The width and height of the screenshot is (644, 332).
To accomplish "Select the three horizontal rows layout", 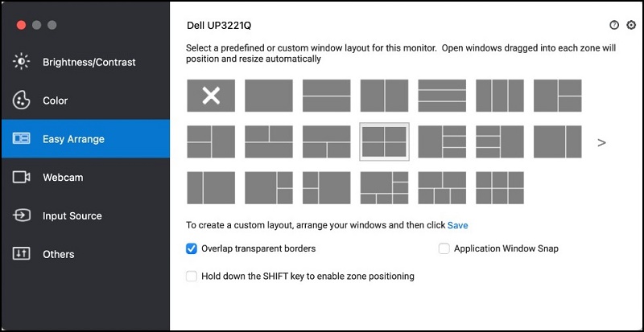I will pyautogui.click(x=442, y=96).
